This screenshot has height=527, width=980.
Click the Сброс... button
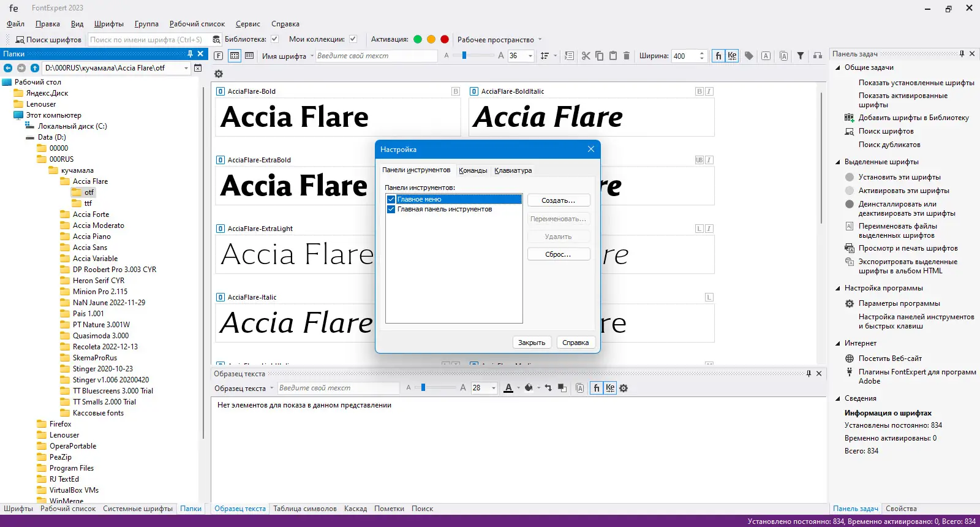[x=559, y=254]
